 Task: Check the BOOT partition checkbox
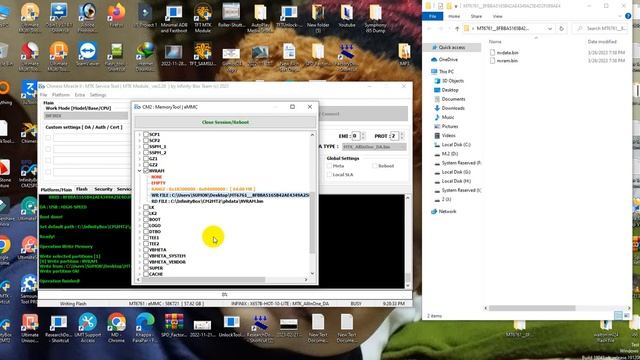pyautogui.click(x=146, y=219)
